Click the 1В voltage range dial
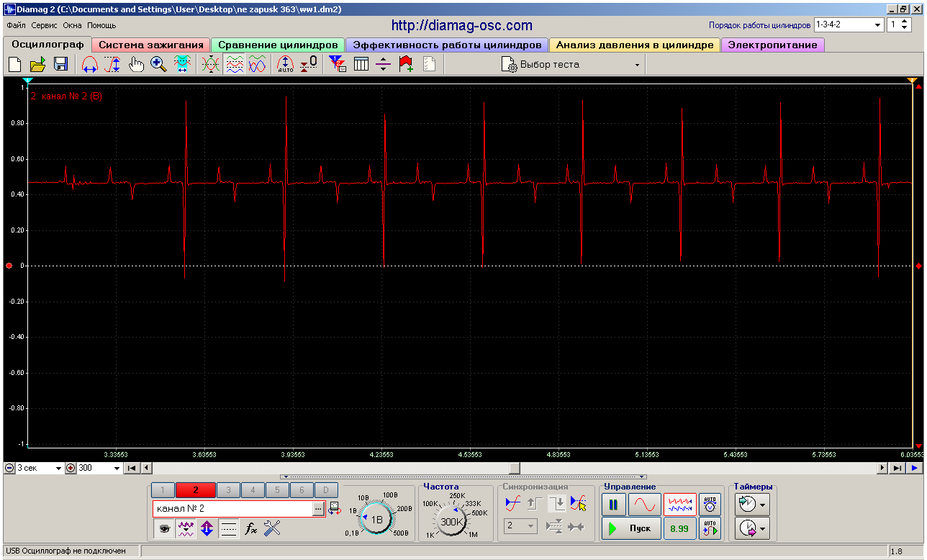927x560 pixels. tap(376, 519)
